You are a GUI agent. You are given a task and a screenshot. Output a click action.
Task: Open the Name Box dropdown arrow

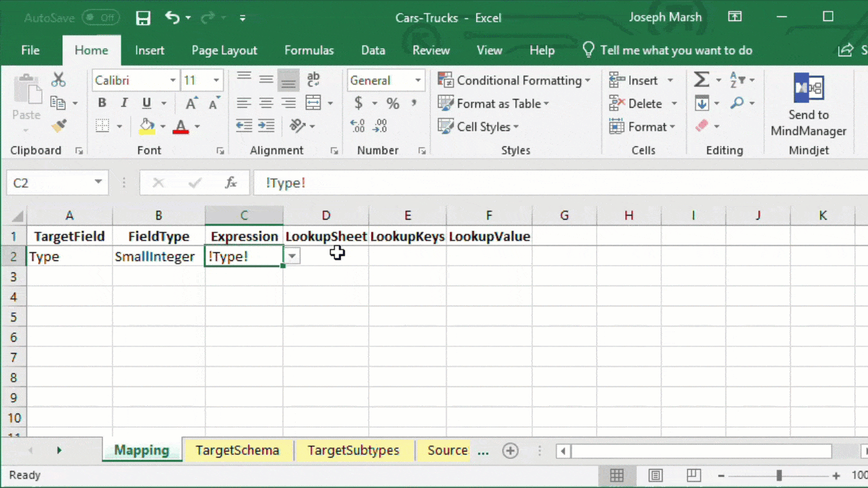pyautogui.click(x=98, y=182)
